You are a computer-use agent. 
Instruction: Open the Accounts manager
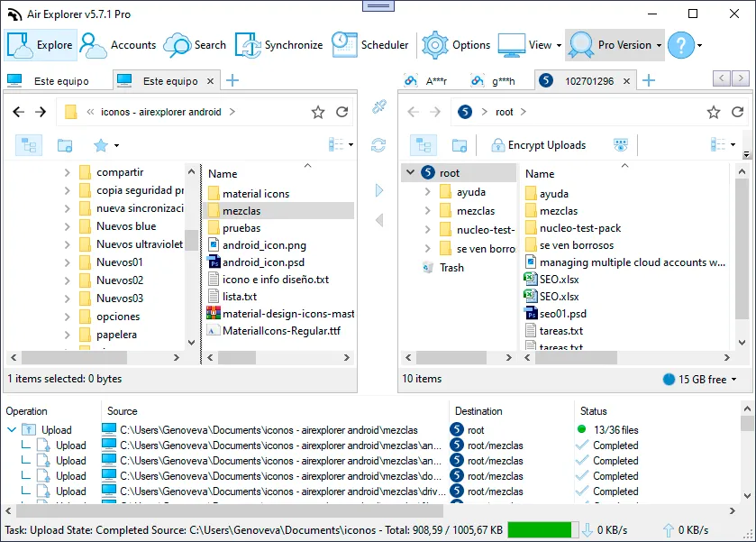[118, 45]
